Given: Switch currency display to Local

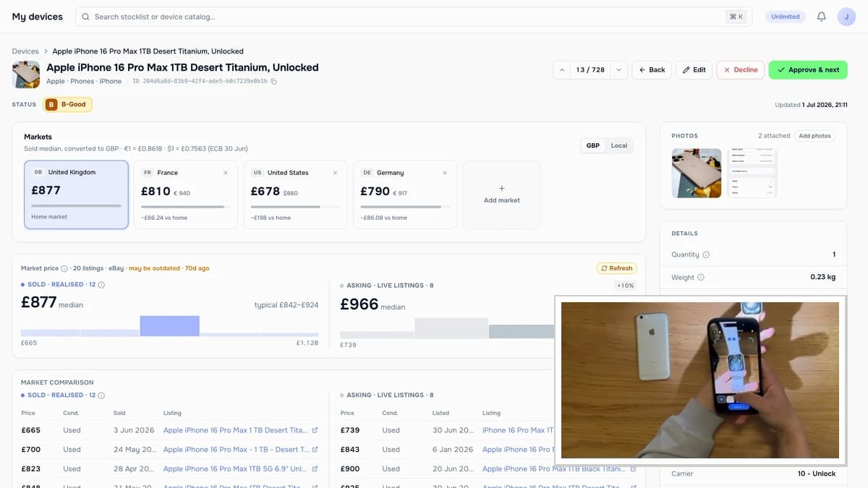Looking at the screenshot, I should pyautogui.click(x=619, y=145).
